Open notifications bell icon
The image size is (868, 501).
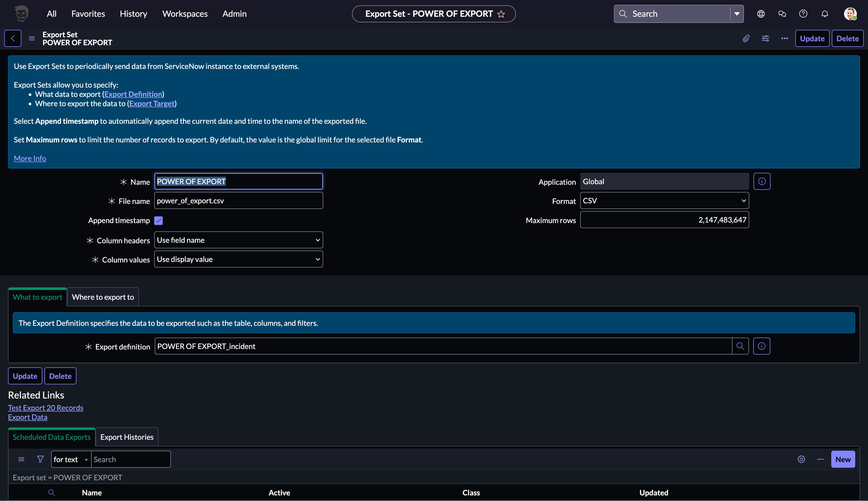coord(825,14)
